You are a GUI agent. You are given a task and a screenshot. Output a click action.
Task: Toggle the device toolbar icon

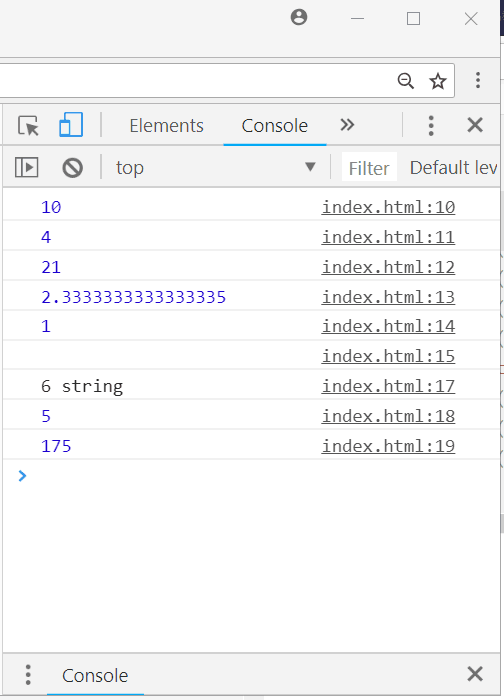(x=71, y=125)
